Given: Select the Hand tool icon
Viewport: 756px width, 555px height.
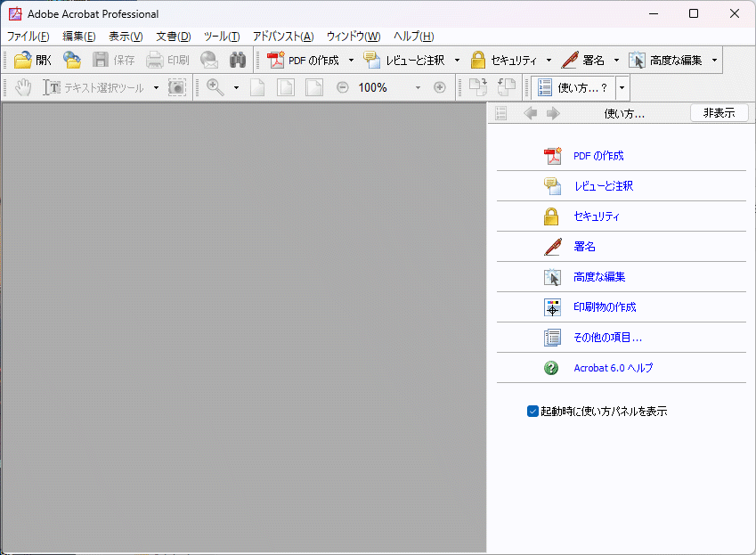Looking at the screenshot, I should [x=23, y=87].
